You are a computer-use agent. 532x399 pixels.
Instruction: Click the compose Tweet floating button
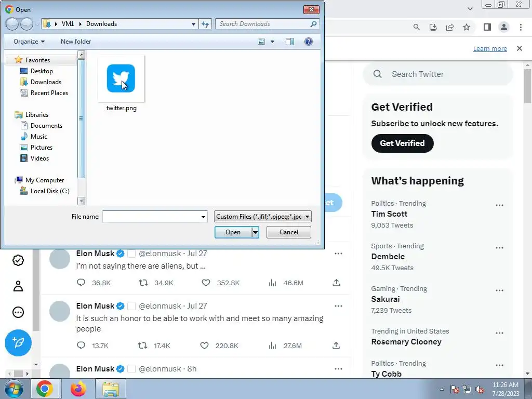(x=18, y=343)
